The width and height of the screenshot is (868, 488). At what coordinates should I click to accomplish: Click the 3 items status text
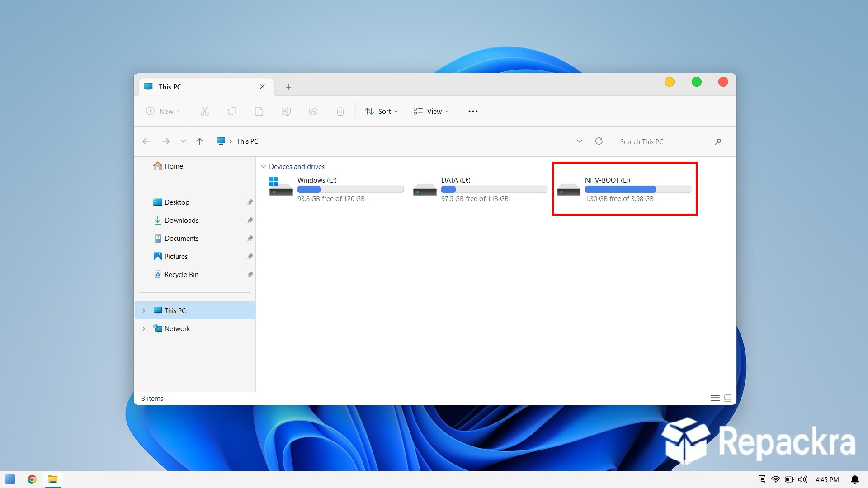152,399
